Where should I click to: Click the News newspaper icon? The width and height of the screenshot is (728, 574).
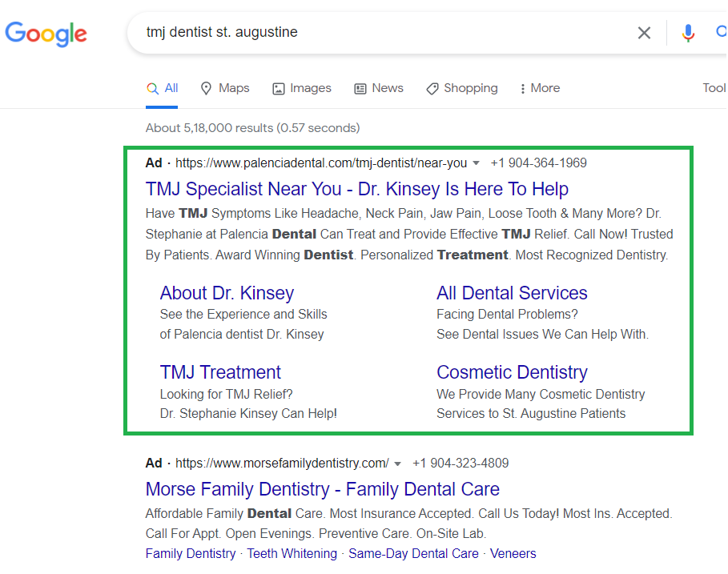[x=360, y=89]
